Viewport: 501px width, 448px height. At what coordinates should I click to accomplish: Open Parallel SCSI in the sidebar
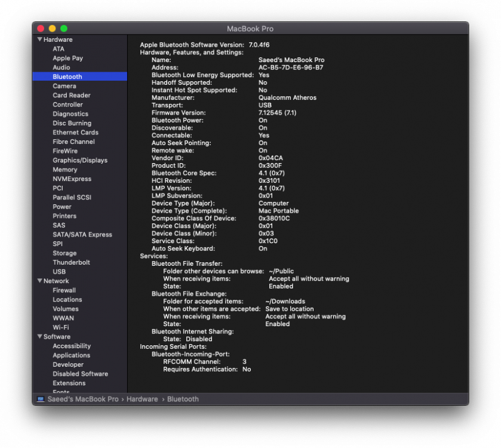pyautogui.click(x=72, y=198)
